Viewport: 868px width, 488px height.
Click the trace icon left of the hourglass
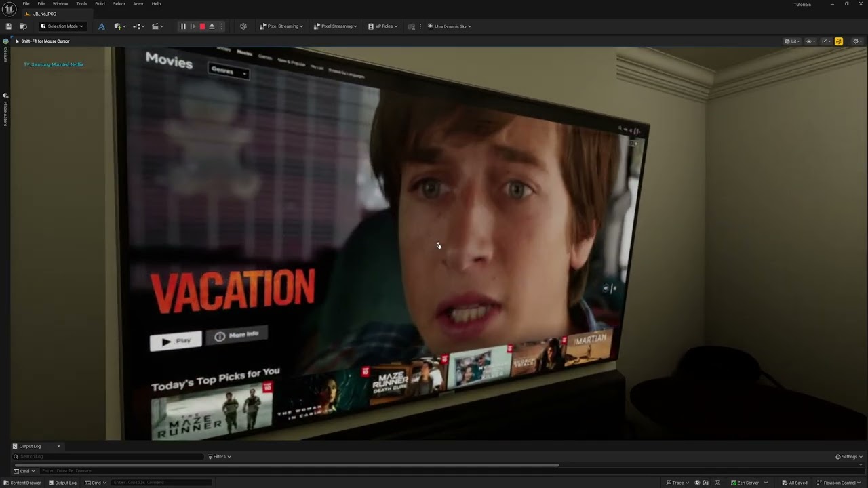(706, 483)
